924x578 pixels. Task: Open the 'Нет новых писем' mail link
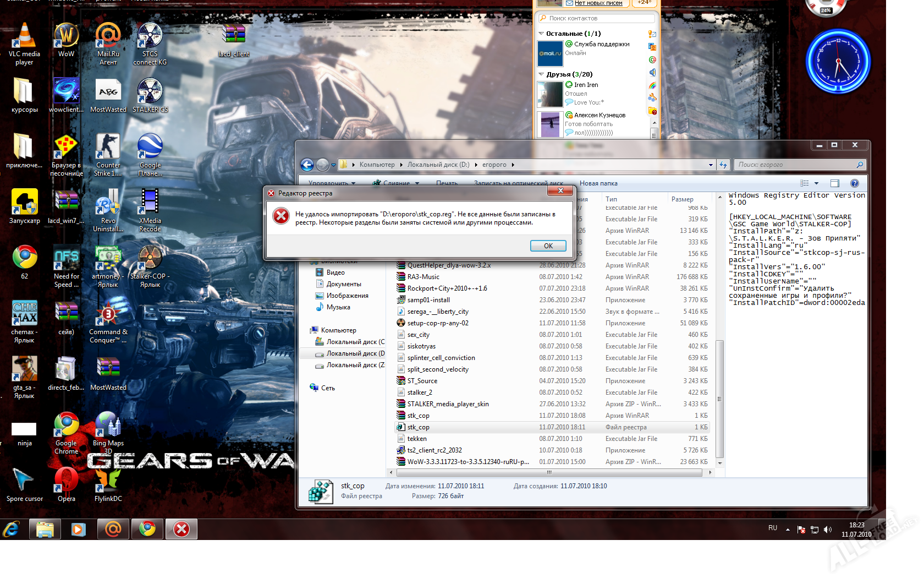point(598,3)
